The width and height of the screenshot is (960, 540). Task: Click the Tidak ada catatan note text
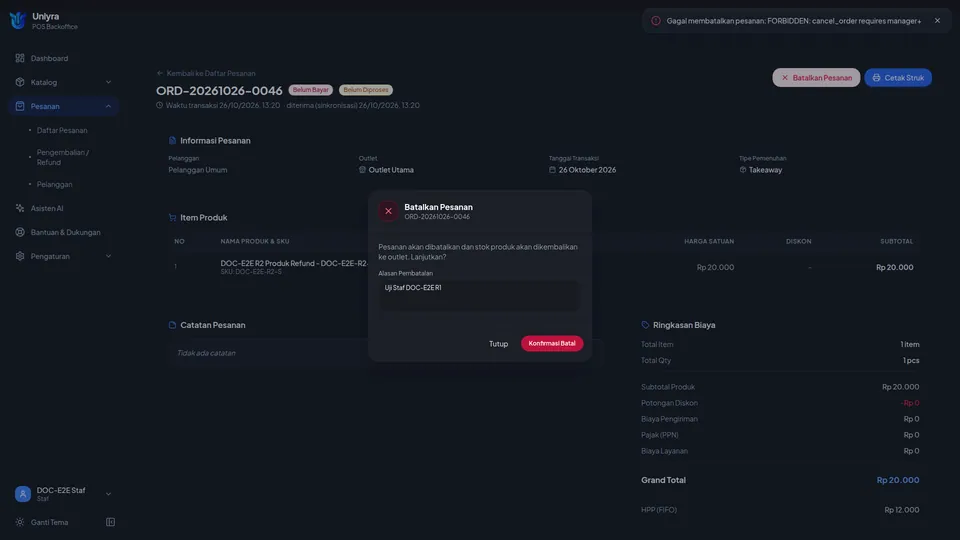click(x=206, y=353)
